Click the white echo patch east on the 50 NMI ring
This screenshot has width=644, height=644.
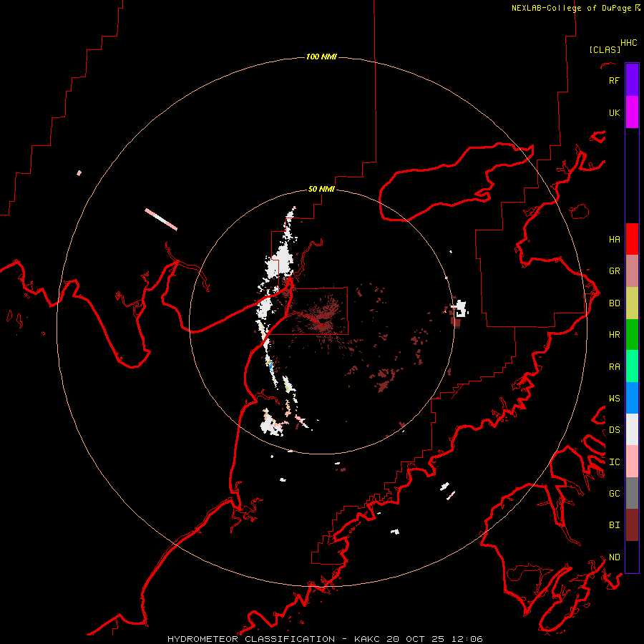[x=460, y=309]
